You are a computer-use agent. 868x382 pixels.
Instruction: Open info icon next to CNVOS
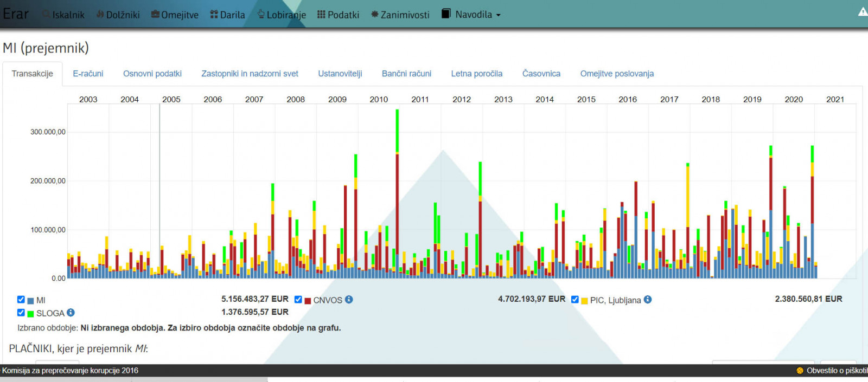point(349,300)
